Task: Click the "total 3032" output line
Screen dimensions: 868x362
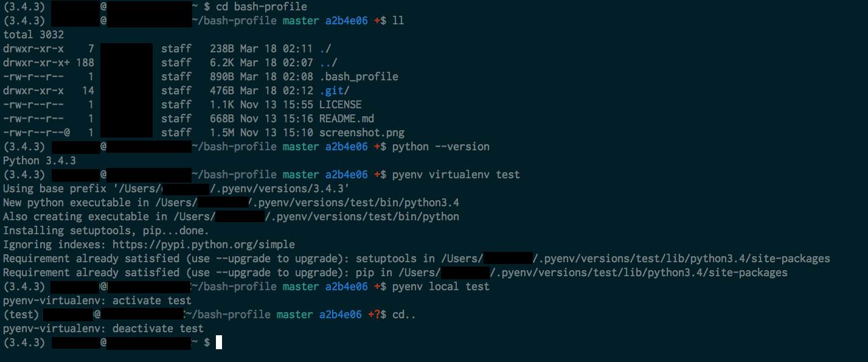Action: point(33,35)
